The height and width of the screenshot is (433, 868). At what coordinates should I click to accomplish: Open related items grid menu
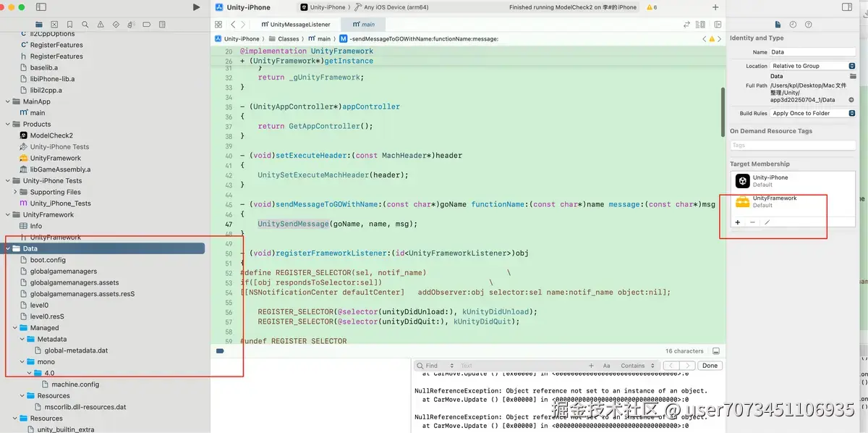(x=218, y=25)
